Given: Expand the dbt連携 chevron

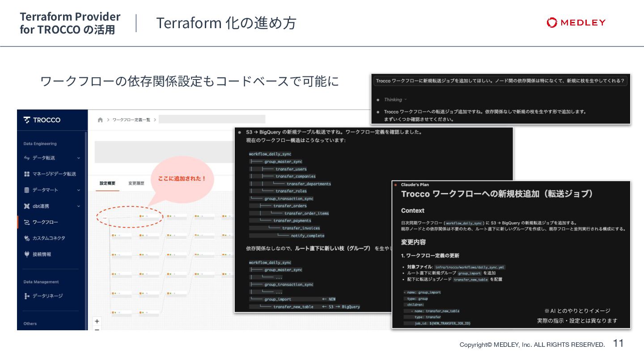Looking at the screenshot, I should [x=78, y=206].
